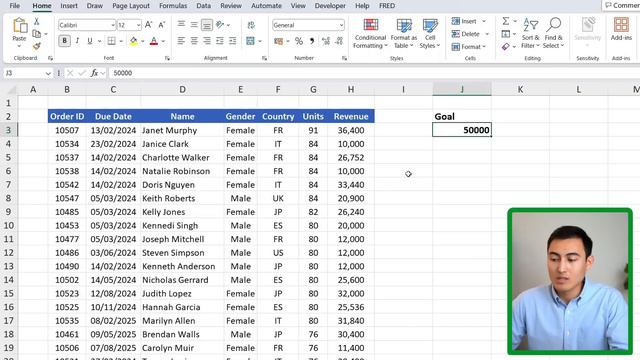Toggle Underline formatting

point(90,41)
